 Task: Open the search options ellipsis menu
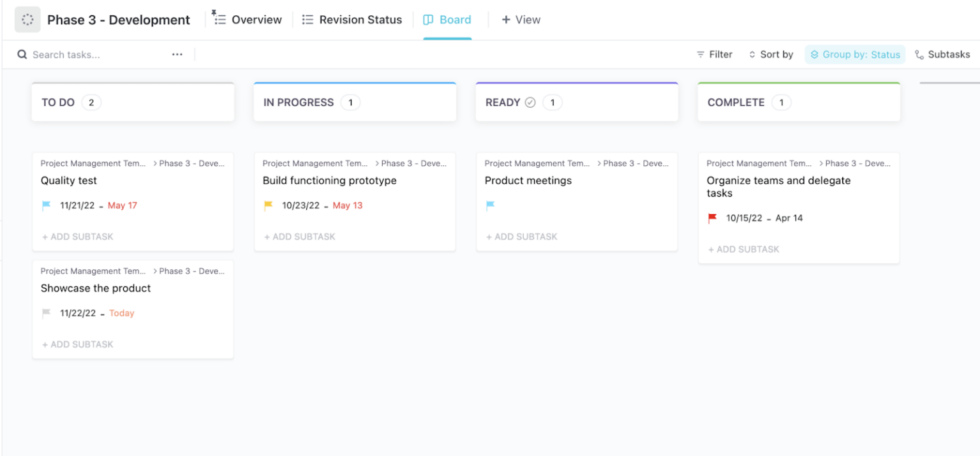pos(177,54)
